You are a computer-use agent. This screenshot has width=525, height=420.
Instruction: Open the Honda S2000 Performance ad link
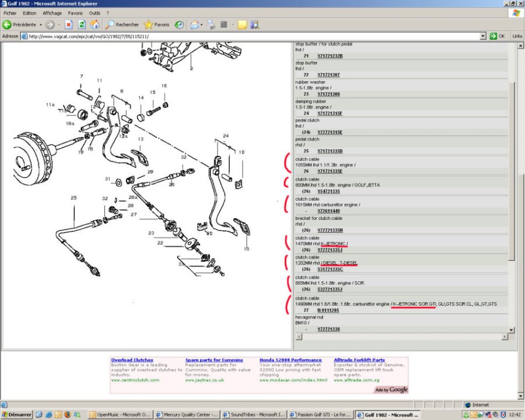pyautogui.click(x=290, y=360)
